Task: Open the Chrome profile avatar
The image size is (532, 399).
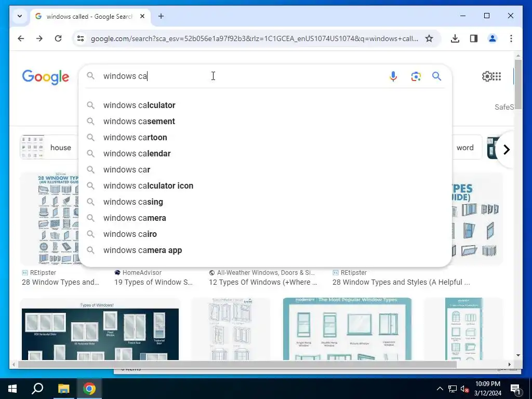Action: point(493,38)
